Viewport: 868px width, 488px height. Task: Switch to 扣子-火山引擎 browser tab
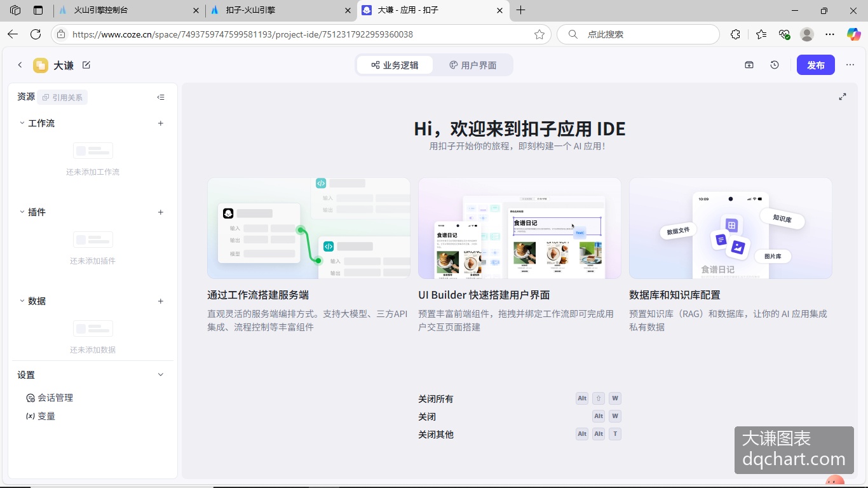(x=280, y=10)
